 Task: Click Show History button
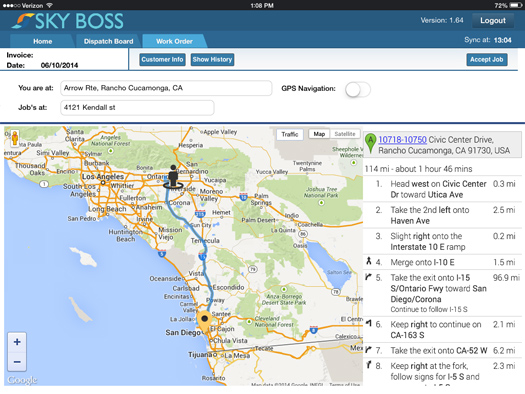(x=212, y=60)
